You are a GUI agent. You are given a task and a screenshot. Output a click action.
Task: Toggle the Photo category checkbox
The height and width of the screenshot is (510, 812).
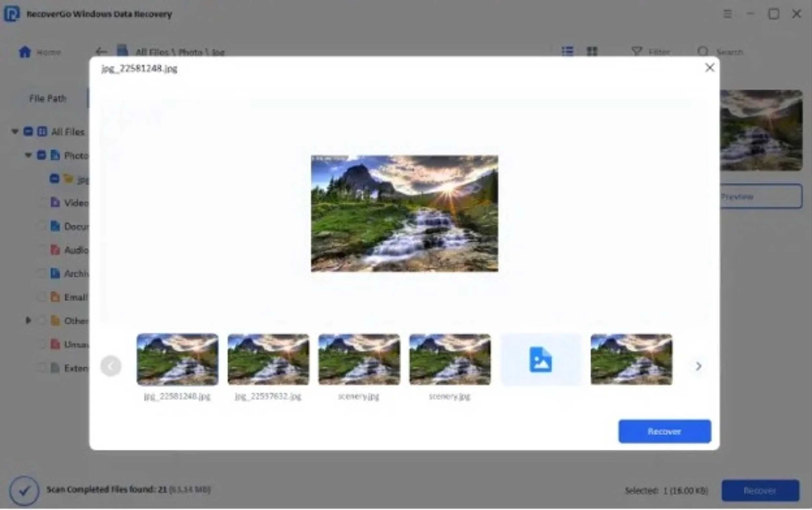pos(41,155)
